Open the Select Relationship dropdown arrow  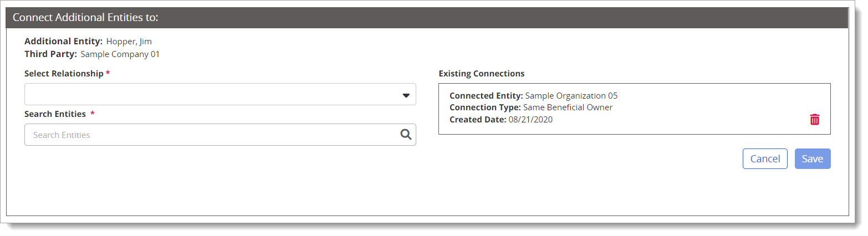[406, 95]
